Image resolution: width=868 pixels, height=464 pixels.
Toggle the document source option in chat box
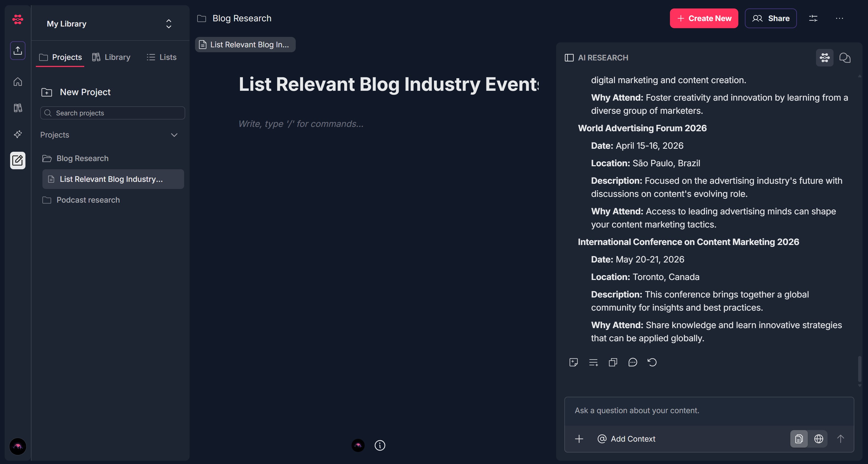point(799,439)
